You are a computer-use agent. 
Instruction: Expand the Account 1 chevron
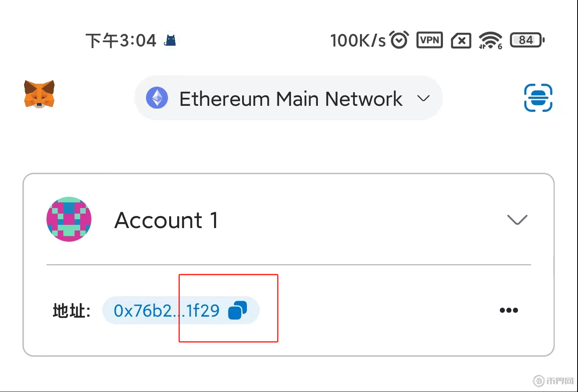(x=517, y=220)
